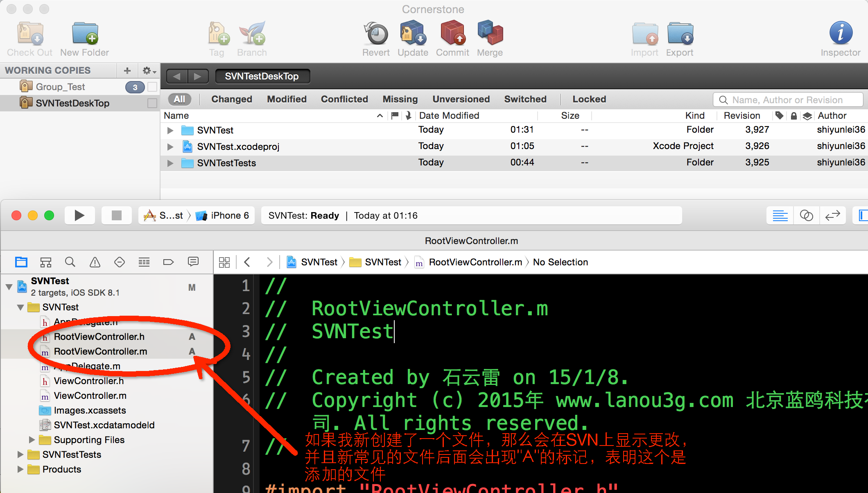This screenshot has height=493, width=868.
Task: Toggle the checkbox beside SVNTestDeskTop
Action: tap(152, 103)
